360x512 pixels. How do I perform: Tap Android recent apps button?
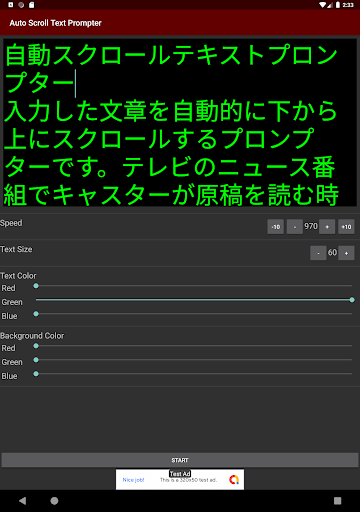(337, 501)
